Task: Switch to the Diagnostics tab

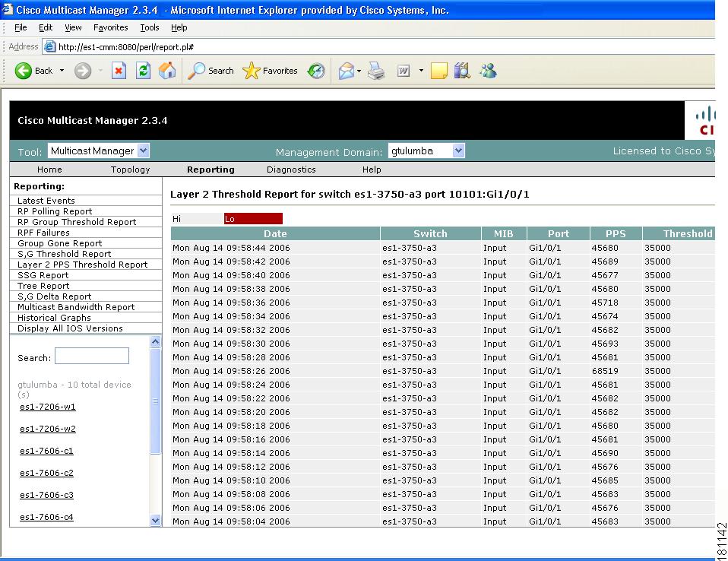Action: 291,170
